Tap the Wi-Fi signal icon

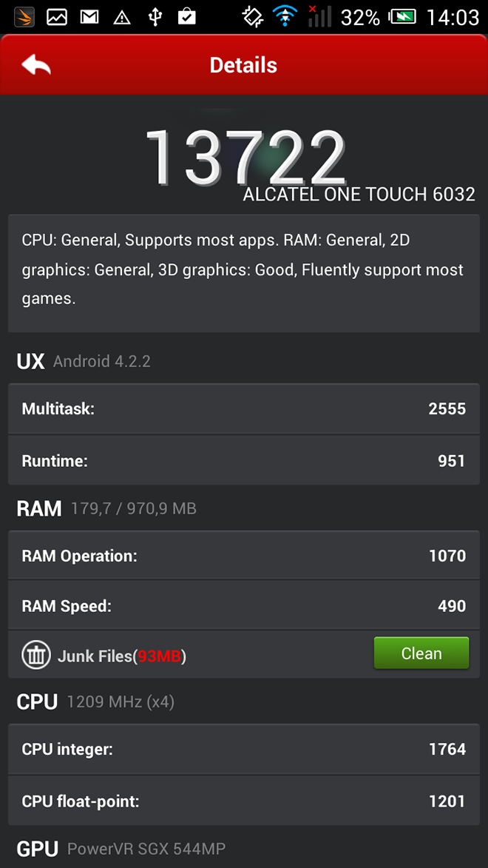[x=285, y=16]
